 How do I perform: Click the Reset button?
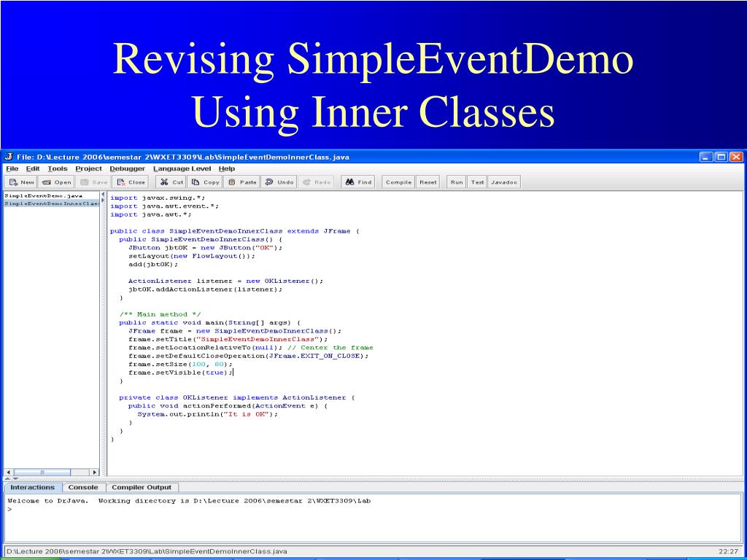(427, 182)
